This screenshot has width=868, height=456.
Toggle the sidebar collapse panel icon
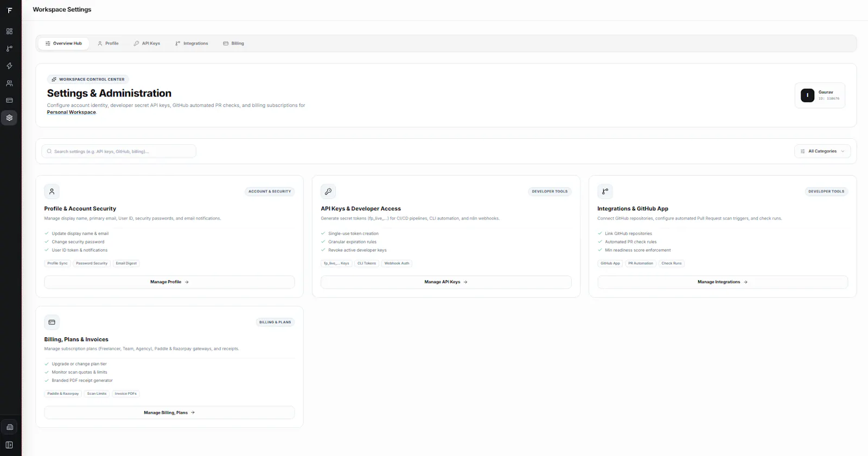tap(9, 445)
